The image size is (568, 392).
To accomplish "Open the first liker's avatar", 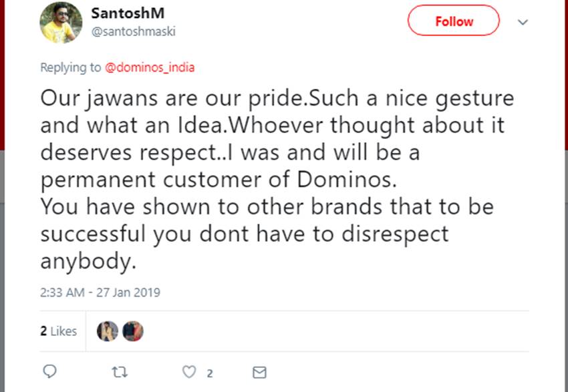I will click(108, 331).
